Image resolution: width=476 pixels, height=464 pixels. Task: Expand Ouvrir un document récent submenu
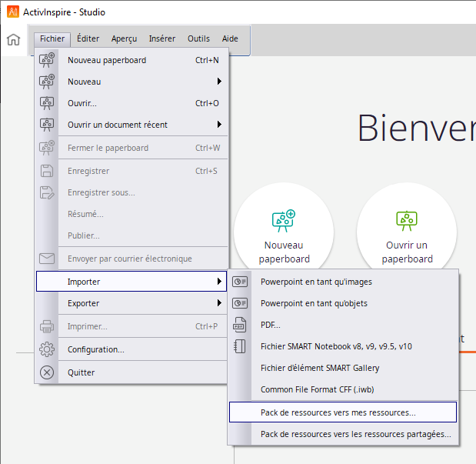point(219,125)
